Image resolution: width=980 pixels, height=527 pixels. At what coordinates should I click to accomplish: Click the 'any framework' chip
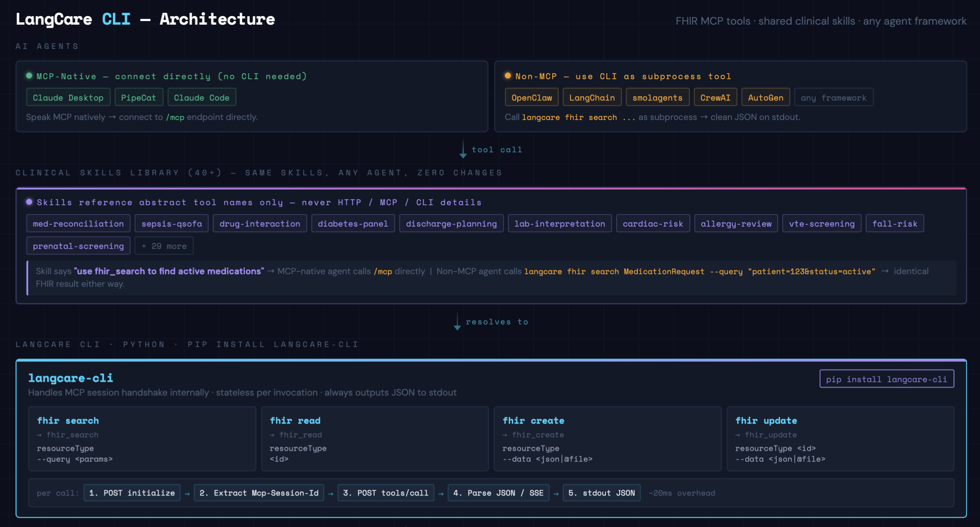(x=834, y=97)
